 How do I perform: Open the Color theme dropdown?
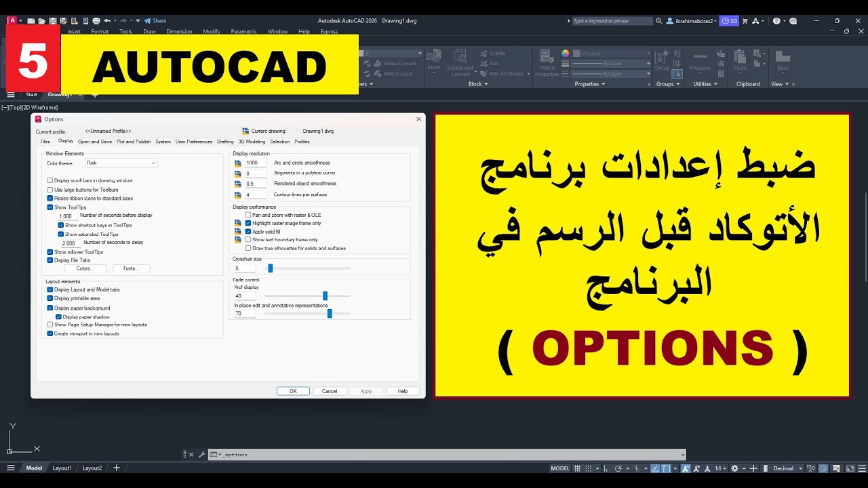(121, 163)
